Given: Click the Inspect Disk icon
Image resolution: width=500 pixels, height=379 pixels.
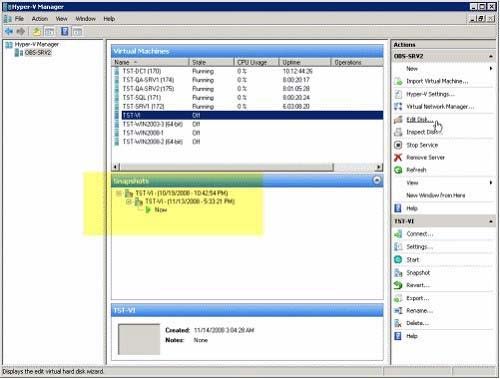Looking at the screenshot, I should click(398, 132).
